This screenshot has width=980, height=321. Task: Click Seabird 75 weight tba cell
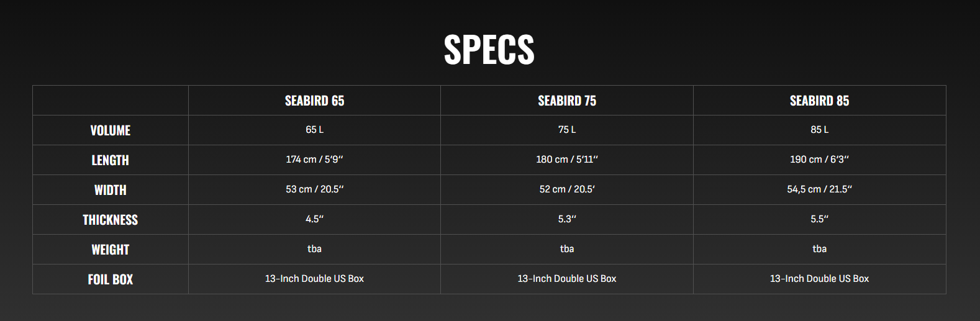(566, 249)
